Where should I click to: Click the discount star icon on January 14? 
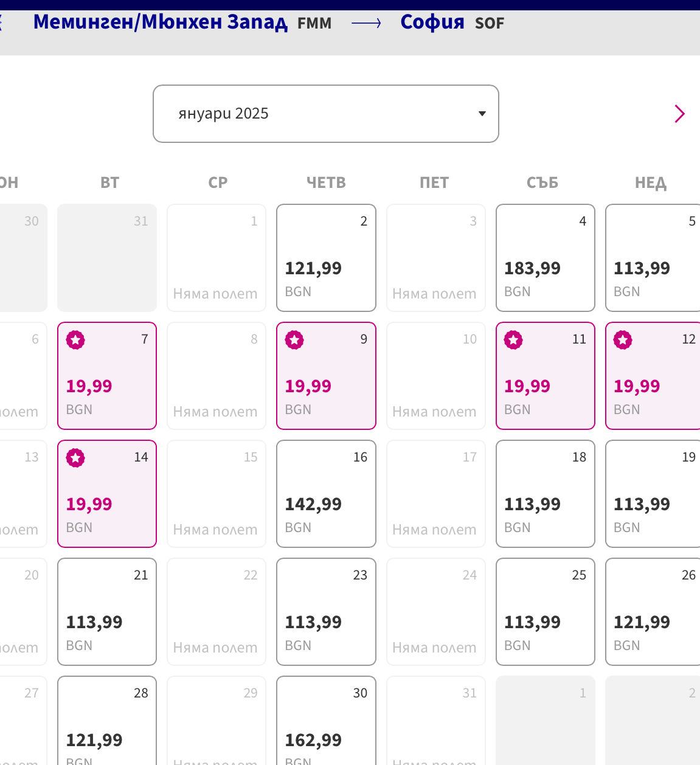tap(75, 458)
